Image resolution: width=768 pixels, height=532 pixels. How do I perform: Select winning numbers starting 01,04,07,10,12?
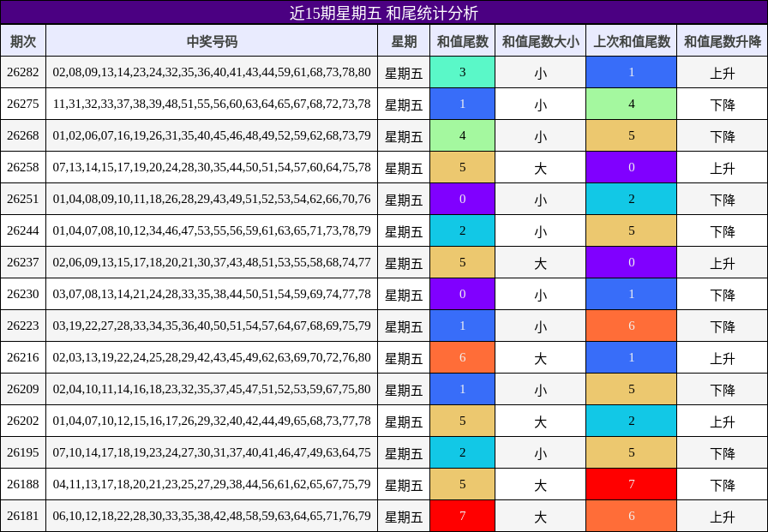point(212,421)
